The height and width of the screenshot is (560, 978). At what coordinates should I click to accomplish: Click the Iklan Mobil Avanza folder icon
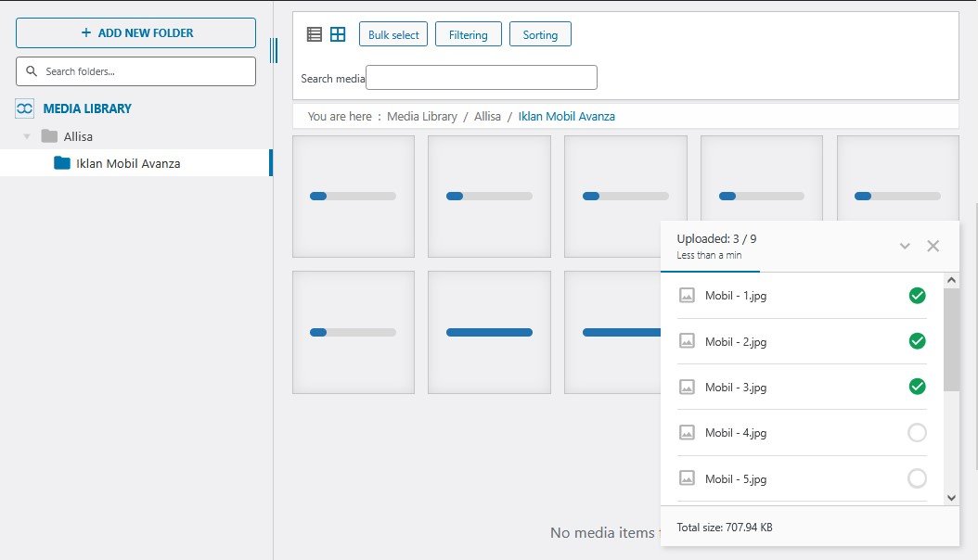pos(62,163)
